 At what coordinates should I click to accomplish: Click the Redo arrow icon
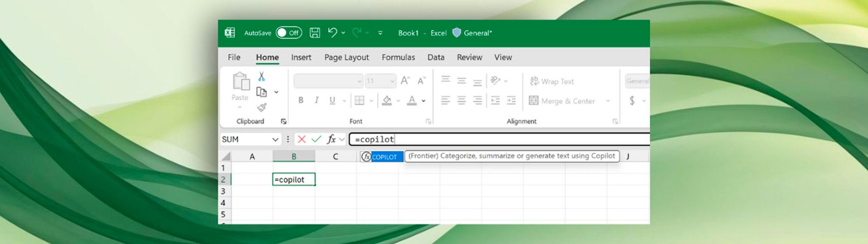click(357, 32)
